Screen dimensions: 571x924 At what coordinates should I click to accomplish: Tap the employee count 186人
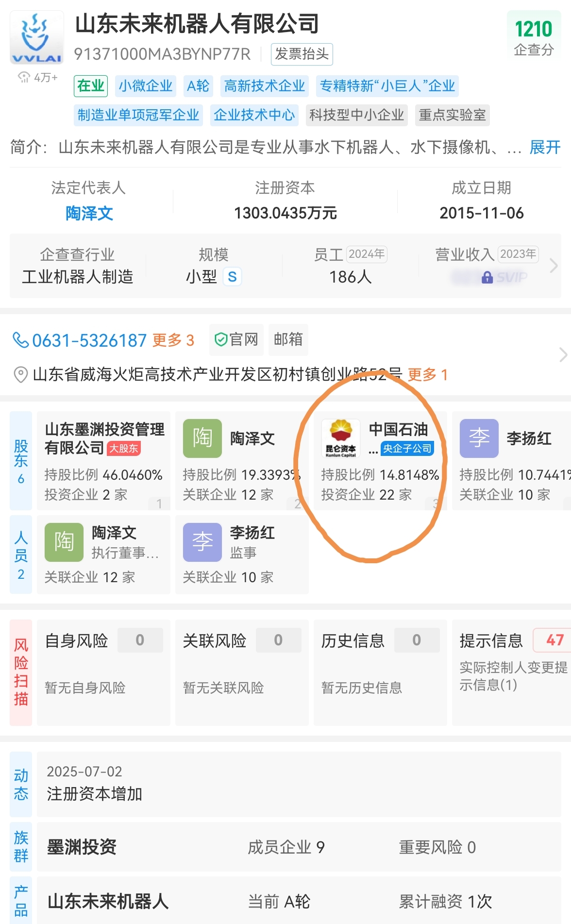(x=350, y=277)
